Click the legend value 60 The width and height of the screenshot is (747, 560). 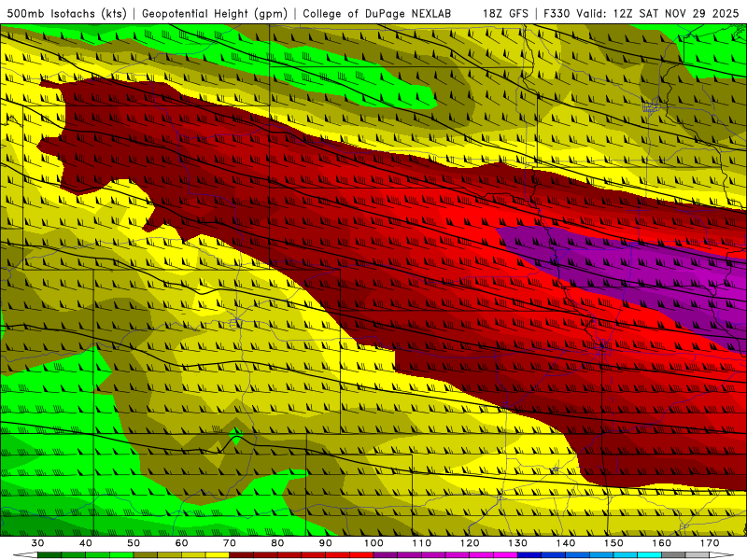(181, 543)
